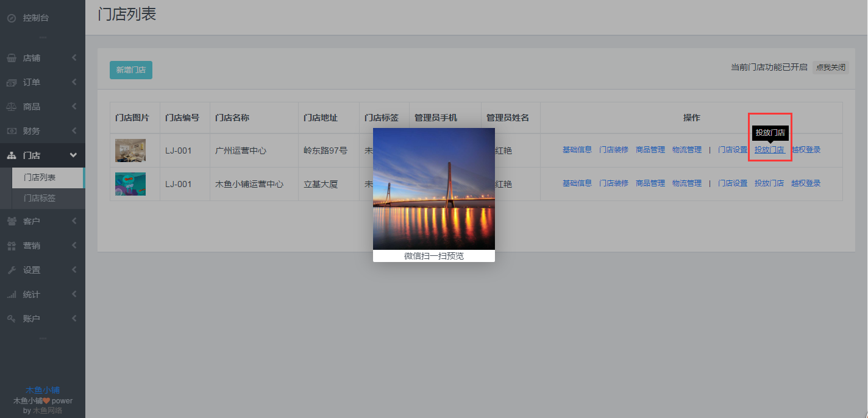
Task: Open 门店设置 for 木鱼小铺运营中心
Action: coord(733,183)
